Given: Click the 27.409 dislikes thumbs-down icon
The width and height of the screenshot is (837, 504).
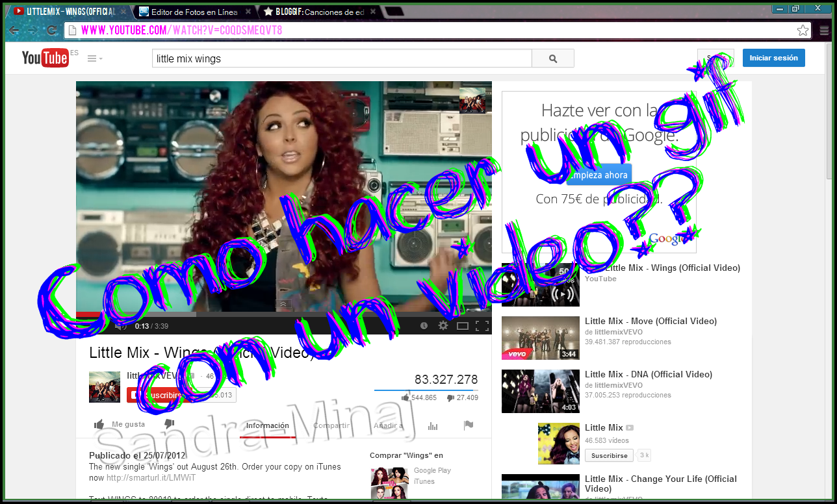Looking at the screenshot, I should [x=451, y=397].
